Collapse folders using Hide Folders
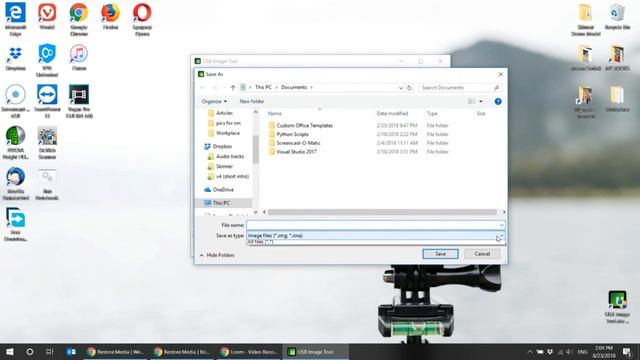The image size is (640, 360). 217,255
